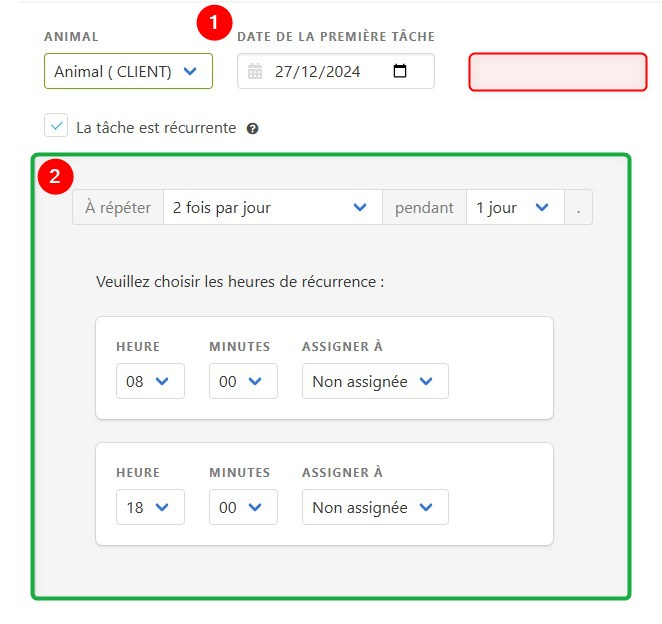Change the second hour dropdown showing 18
The width and height of the screenshot is (662, 624).
click(x=150, y=507)
